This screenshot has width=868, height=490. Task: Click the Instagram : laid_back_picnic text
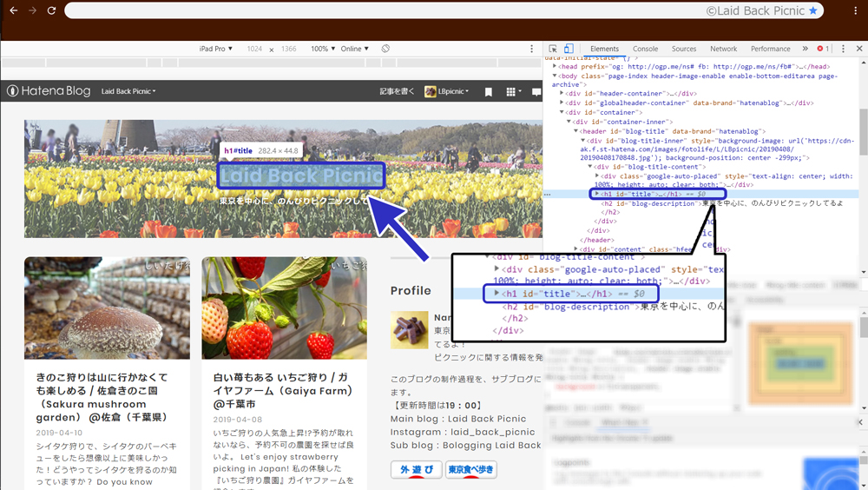point(463,432)
